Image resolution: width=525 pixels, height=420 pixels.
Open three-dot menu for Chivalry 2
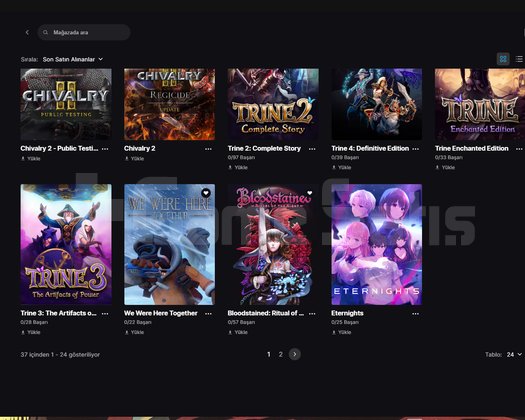(208, 149)
